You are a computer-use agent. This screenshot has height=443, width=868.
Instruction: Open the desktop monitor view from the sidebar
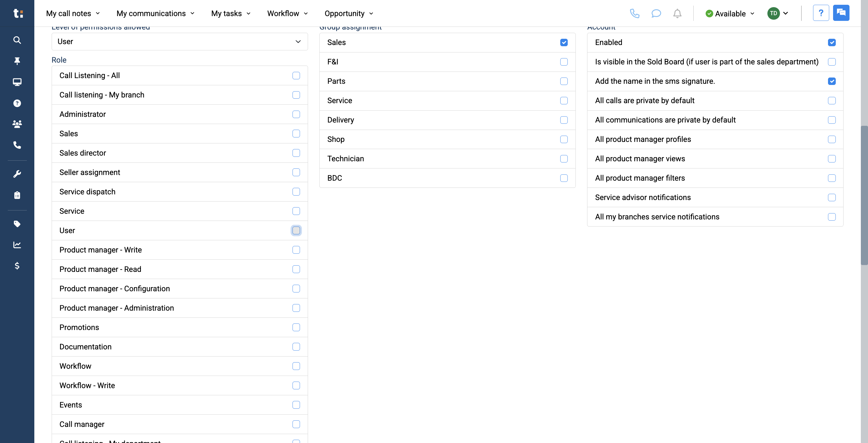17,82
